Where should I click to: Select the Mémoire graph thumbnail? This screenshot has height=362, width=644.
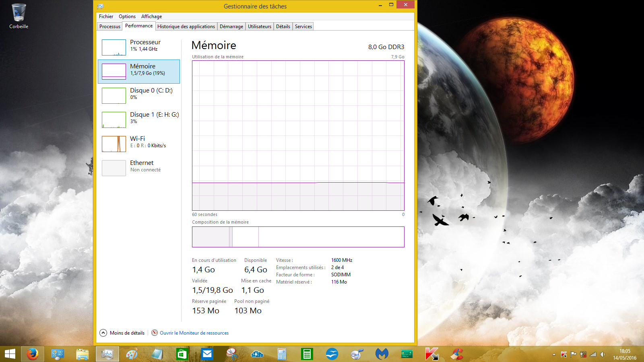[114, 72]
